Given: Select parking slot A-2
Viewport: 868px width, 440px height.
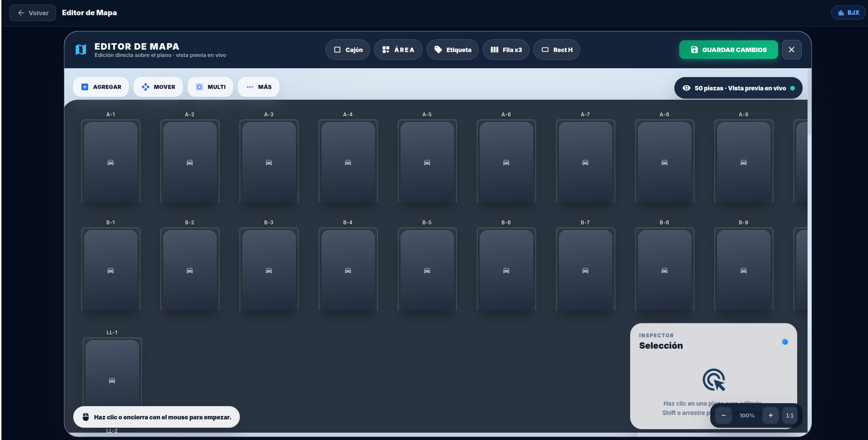Looking at the screenshot, I should pyautogui.click(x=190, y=162).
